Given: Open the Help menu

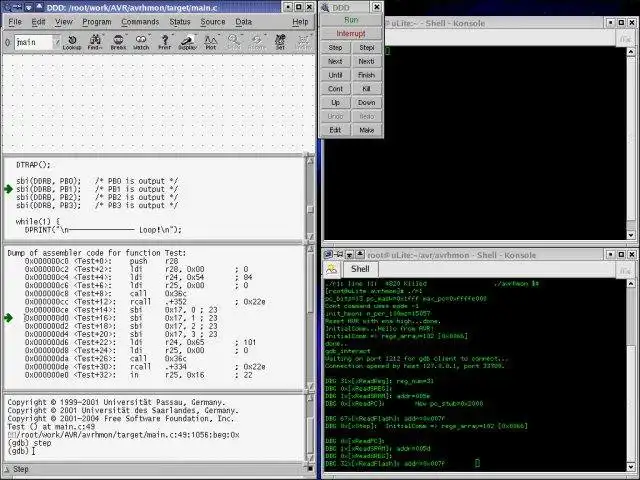Looking at the screenshot, I should (300, 22).
